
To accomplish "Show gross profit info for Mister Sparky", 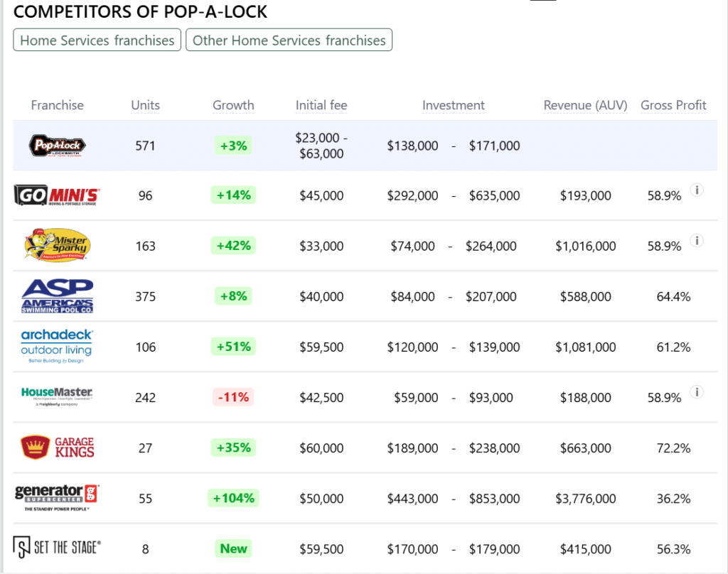I will (697, 240).
